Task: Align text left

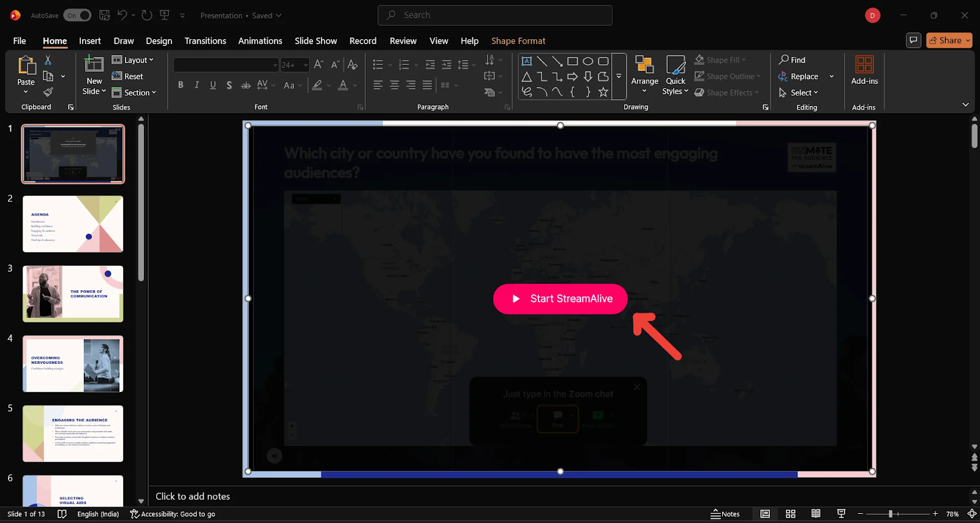Action: click(x=378, y=85)
